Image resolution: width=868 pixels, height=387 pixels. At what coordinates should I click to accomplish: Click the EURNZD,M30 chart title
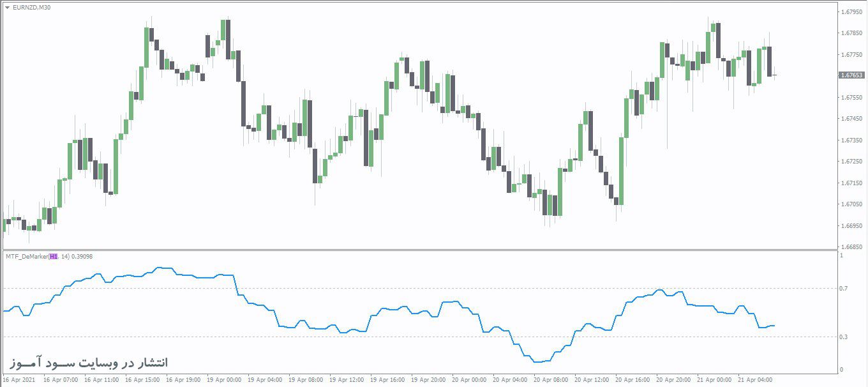click(32, 8)
